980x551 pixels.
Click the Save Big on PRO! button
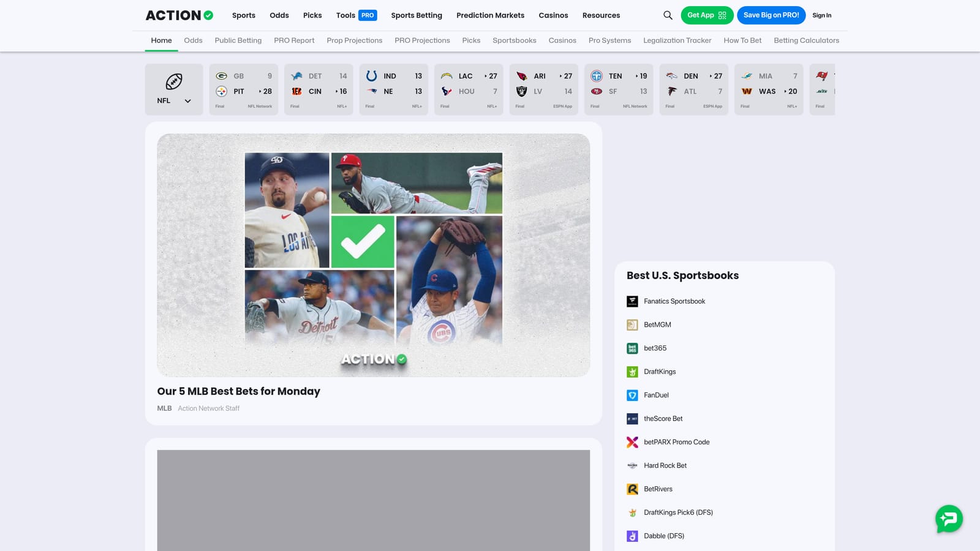771,15
